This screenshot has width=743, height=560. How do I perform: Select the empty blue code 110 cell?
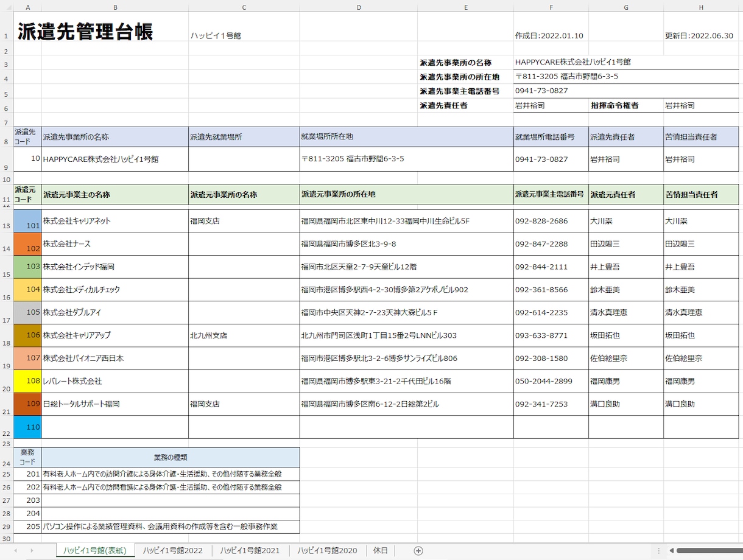28,427
